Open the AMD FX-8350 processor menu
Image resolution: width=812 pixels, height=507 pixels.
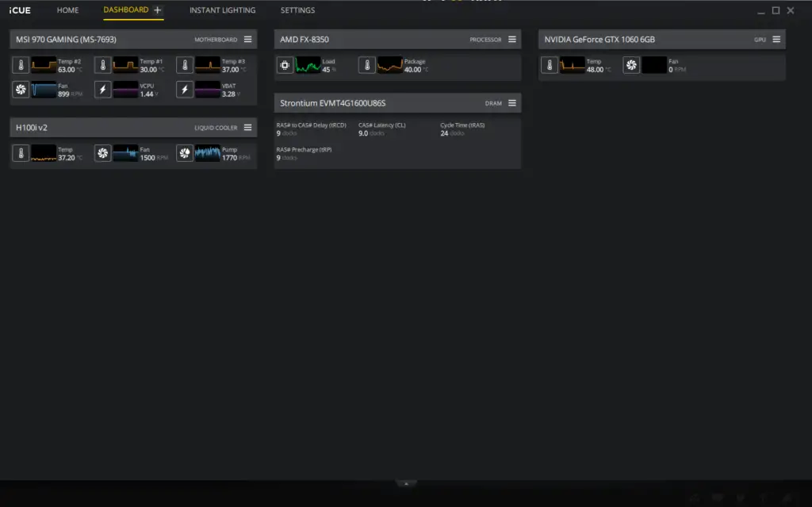coord(512,40)
